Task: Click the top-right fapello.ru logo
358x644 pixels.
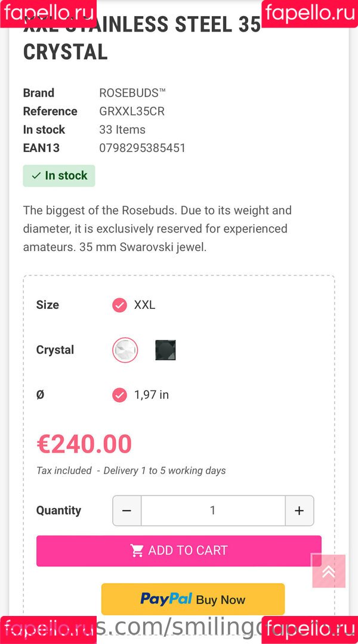Action: (309, 13)
